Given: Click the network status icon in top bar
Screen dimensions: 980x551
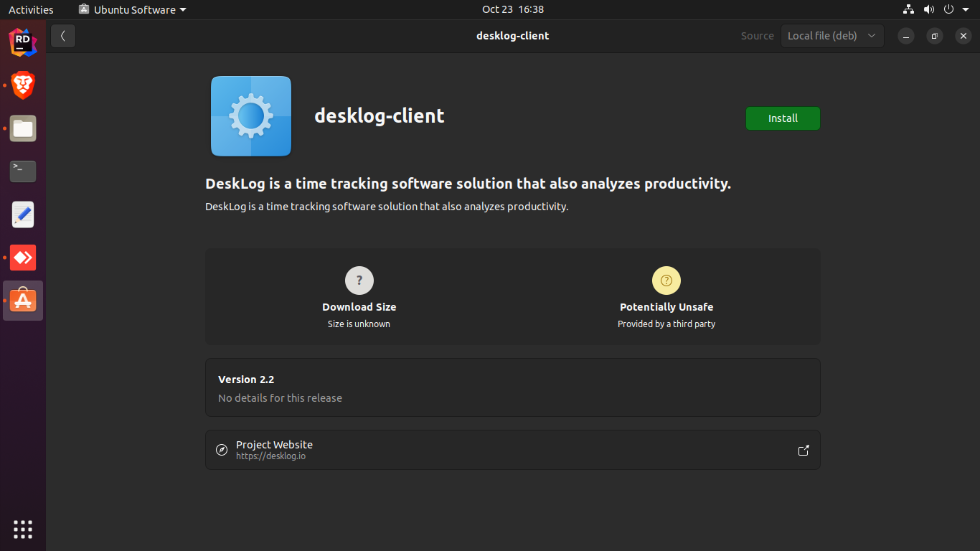Looking at the screenshot, I should (909, 9).
